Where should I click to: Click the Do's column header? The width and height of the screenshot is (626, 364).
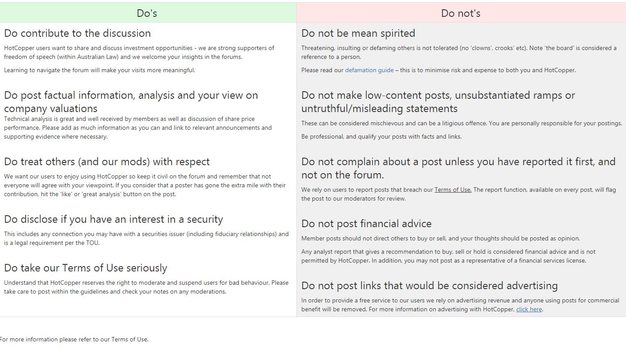tap(148, 13)
